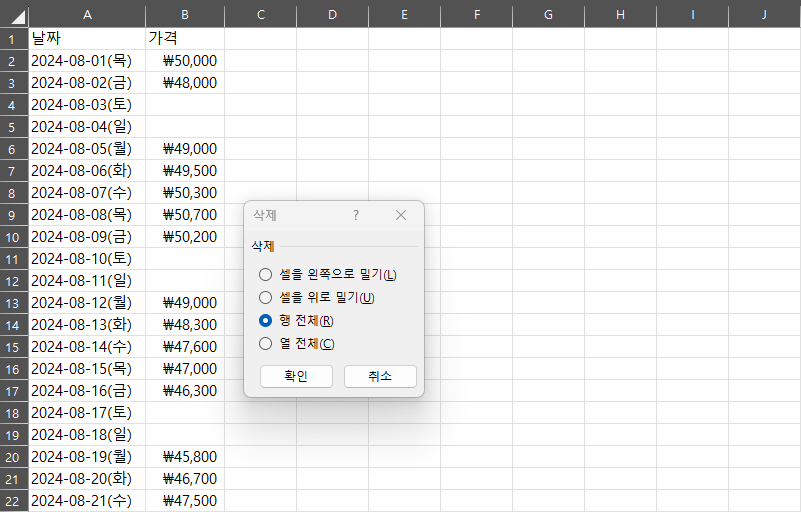Confirm deletion with the 확인 button

(x=296, y=376)
